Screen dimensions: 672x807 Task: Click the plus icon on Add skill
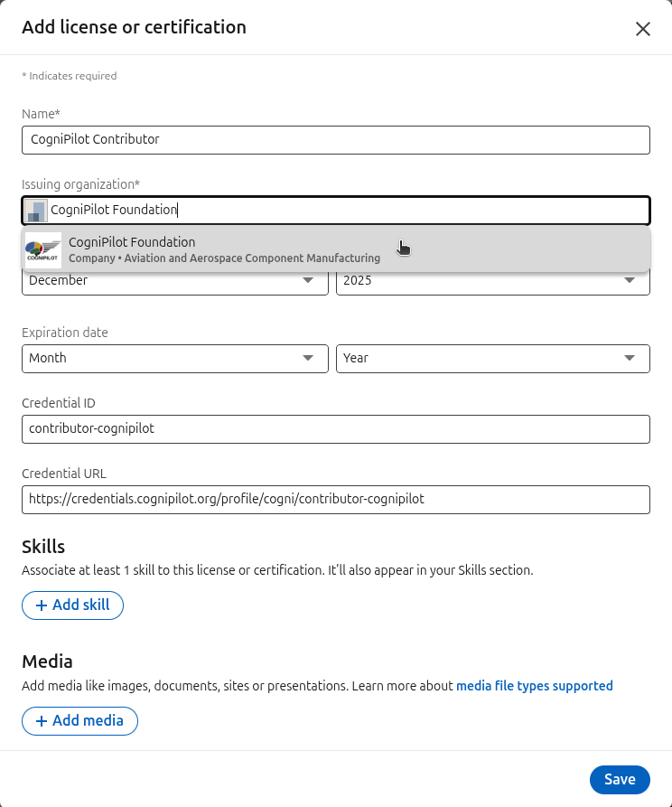[x=42, y=605]
